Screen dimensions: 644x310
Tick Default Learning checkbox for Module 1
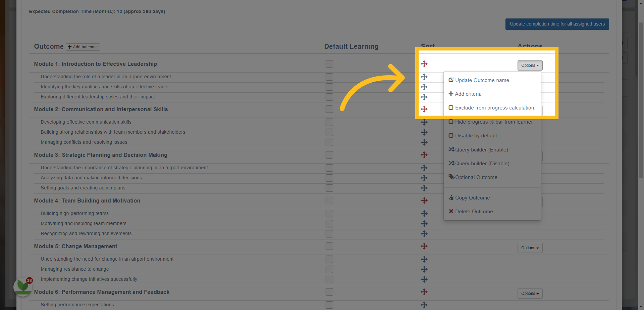click(x=329, y=64)
